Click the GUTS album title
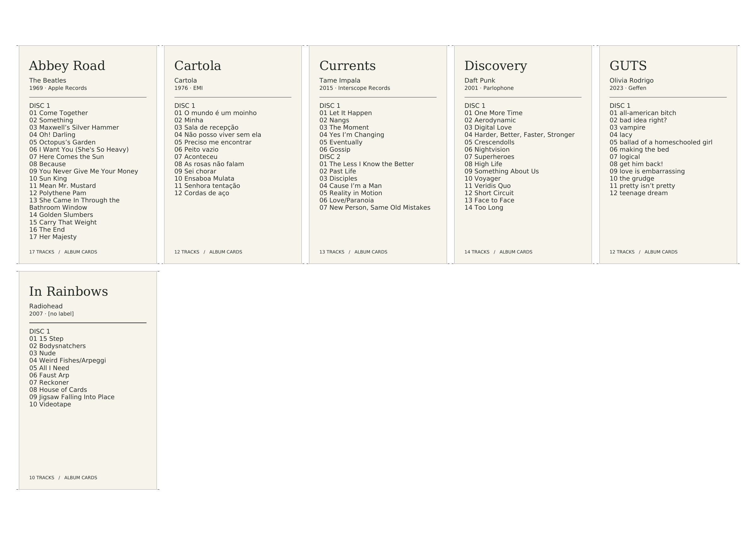 click(x=628, y=66)
